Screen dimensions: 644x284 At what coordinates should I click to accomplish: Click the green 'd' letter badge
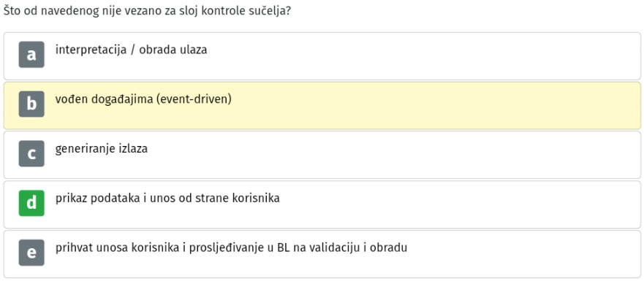coord(31,203)
